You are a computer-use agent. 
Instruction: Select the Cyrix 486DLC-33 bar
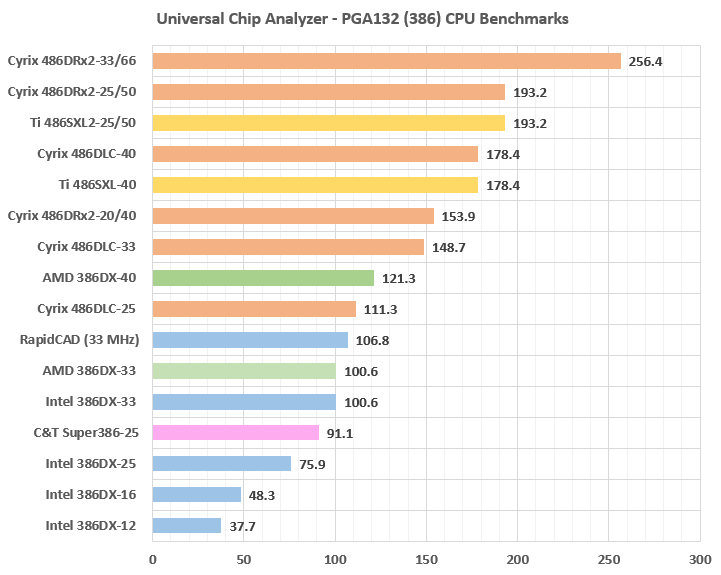[288, 247]
